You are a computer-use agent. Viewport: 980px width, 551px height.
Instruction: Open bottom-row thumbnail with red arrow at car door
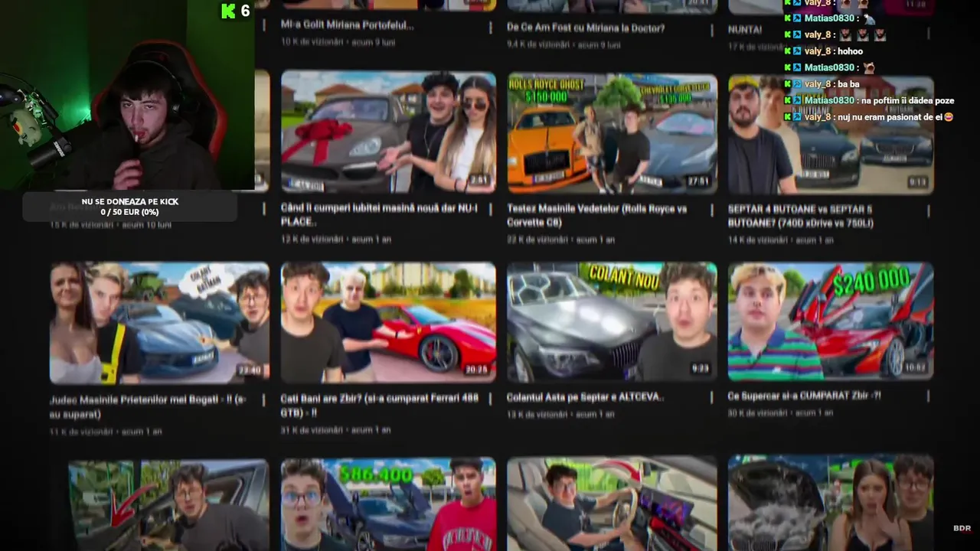click(168, 505)
